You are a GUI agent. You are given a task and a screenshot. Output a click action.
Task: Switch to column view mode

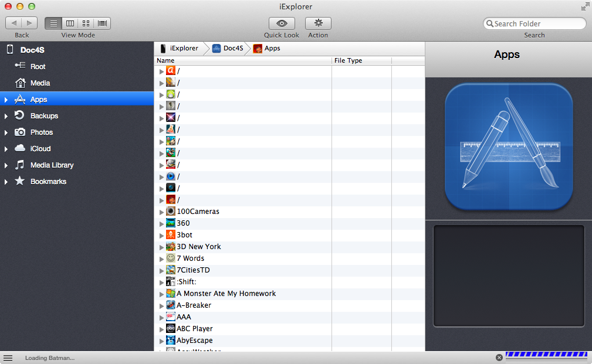(x=70, y=23)
